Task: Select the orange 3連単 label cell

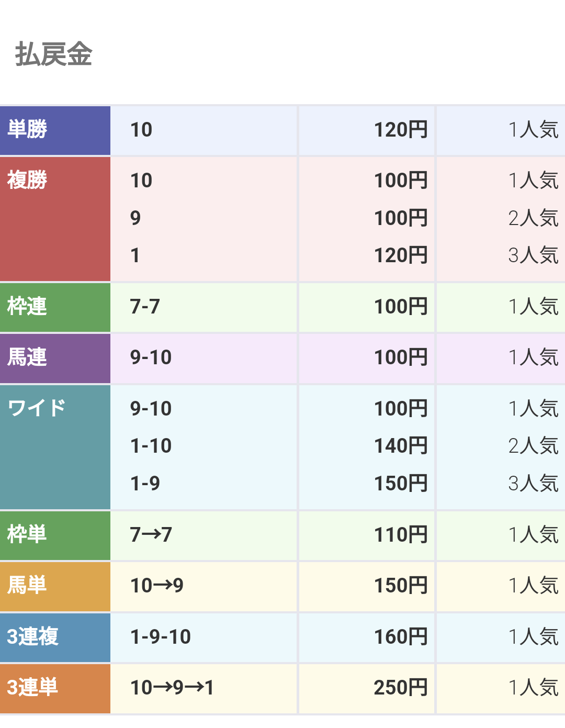Action: (x=55, y=688)
